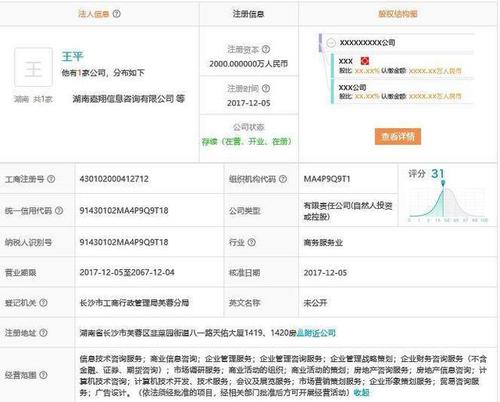Collapse the XXXXXXXXX公司 equity tree node
The image size is (500, 402).
pos(331,43)
